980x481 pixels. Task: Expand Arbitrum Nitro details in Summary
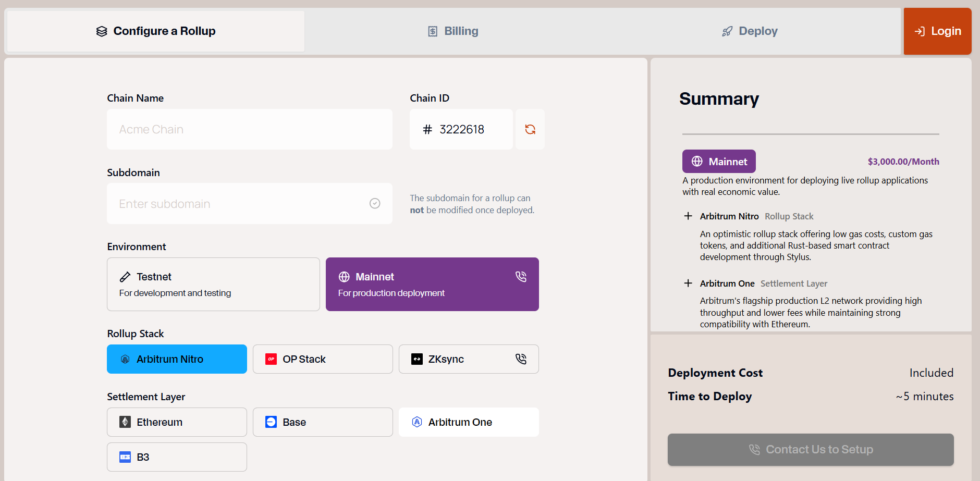coord(688,216)
